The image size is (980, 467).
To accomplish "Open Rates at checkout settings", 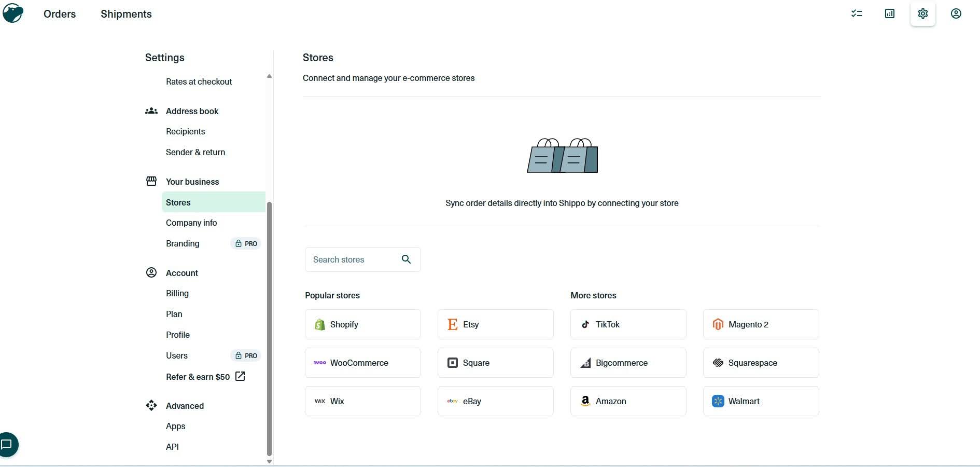I will 199,81.
